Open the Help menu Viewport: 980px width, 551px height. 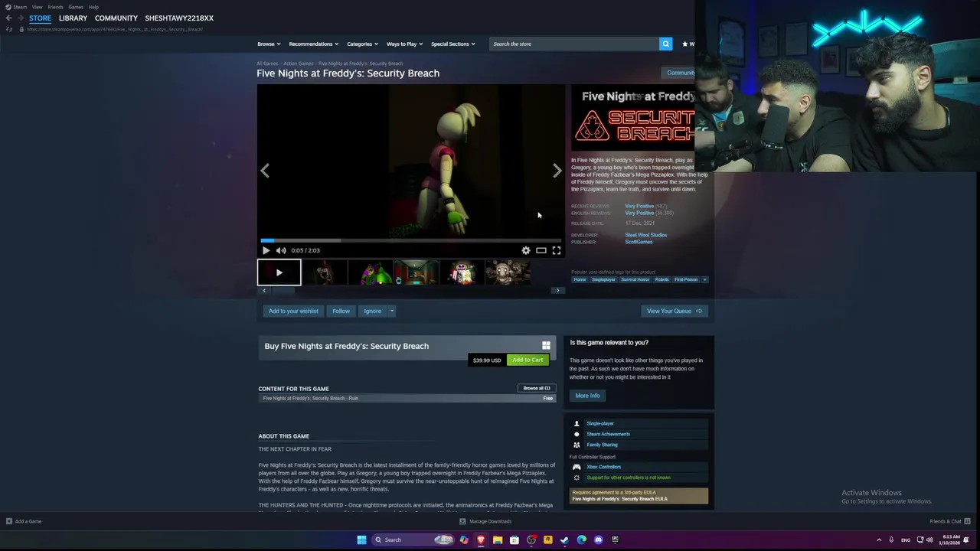[93, 7]
